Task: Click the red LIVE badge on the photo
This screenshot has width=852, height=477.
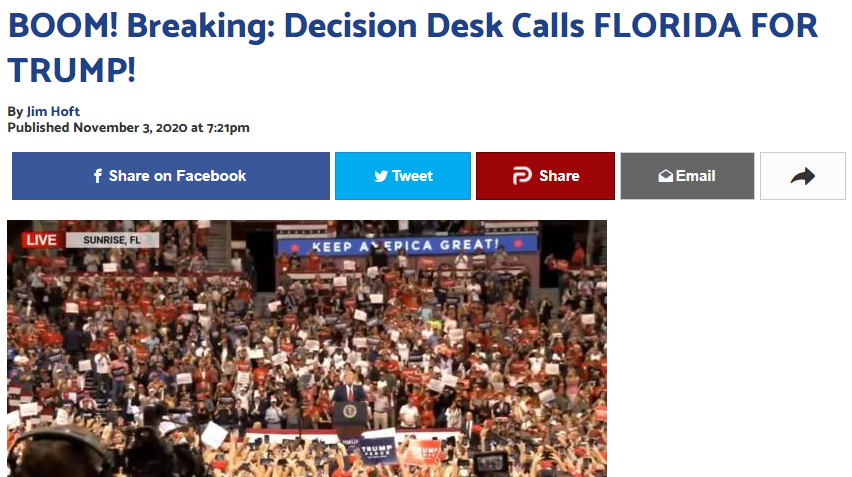Action: 41,240
